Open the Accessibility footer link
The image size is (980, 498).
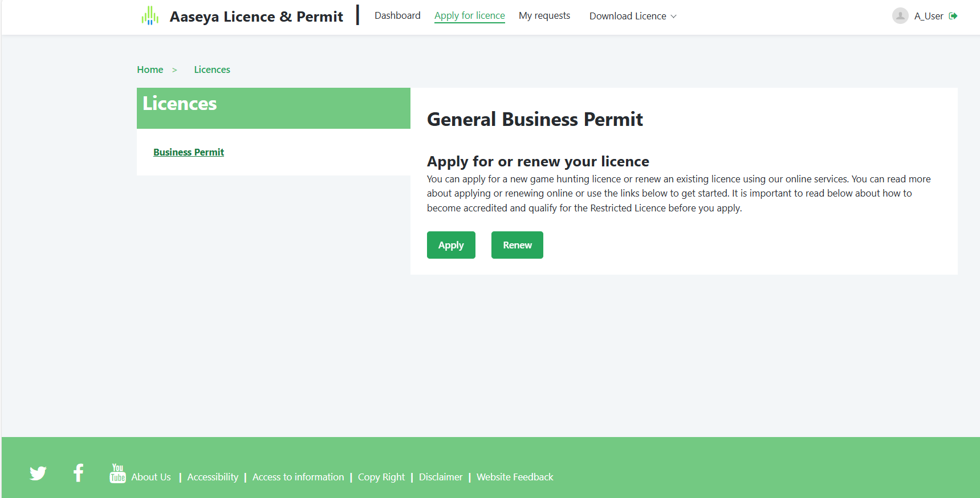point(213,477)
